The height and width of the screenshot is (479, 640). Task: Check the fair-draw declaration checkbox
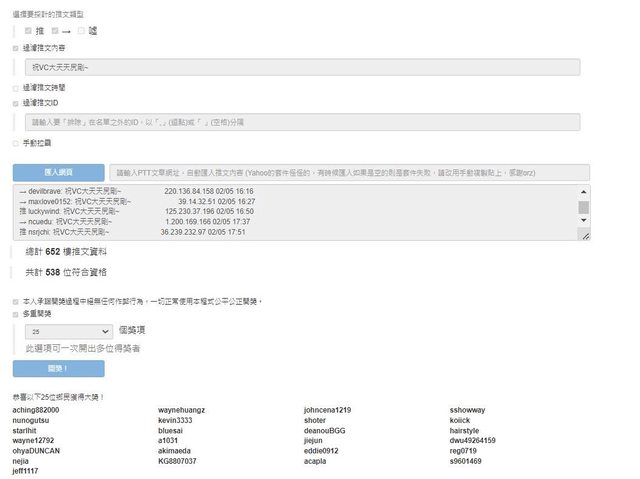tap(15, 301)
